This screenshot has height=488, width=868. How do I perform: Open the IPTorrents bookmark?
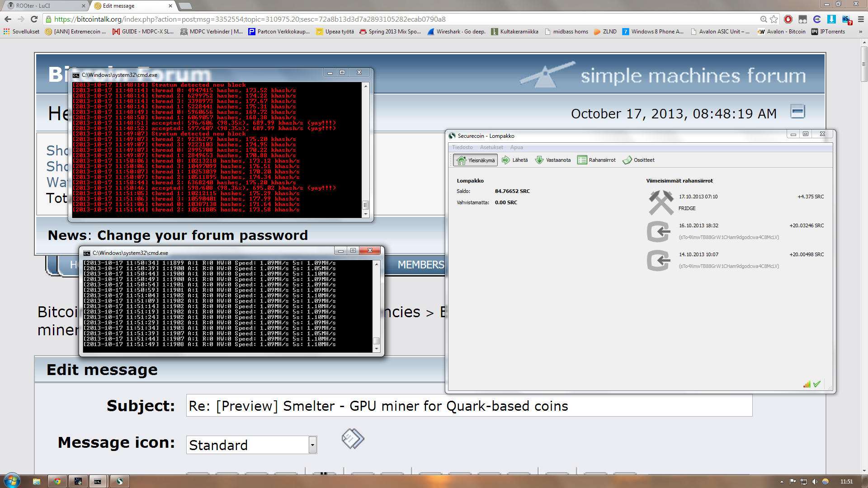point(828,32)
